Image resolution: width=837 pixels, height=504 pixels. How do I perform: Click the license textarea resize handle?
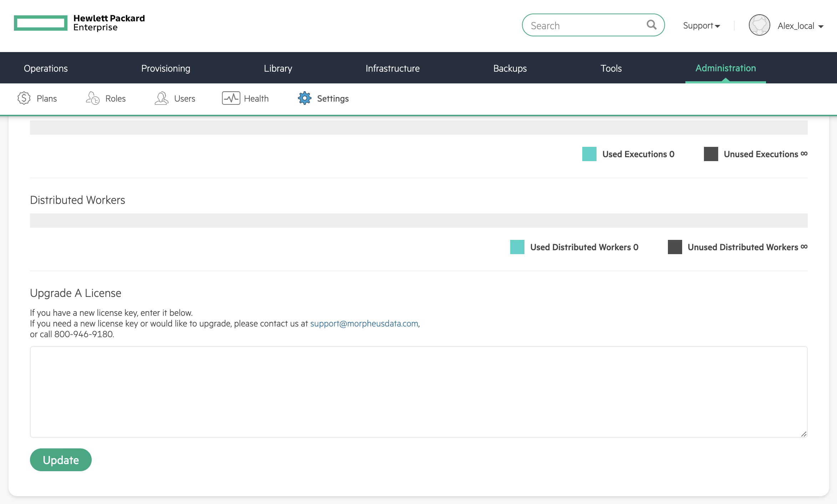click(803, 434)
